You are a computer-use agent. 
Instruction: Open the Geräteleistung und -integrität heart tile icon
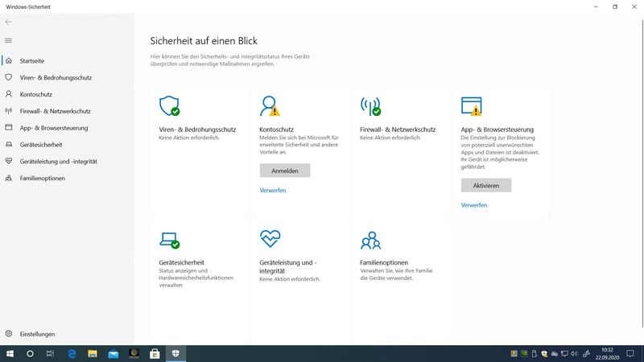click(x=270, y=238)
